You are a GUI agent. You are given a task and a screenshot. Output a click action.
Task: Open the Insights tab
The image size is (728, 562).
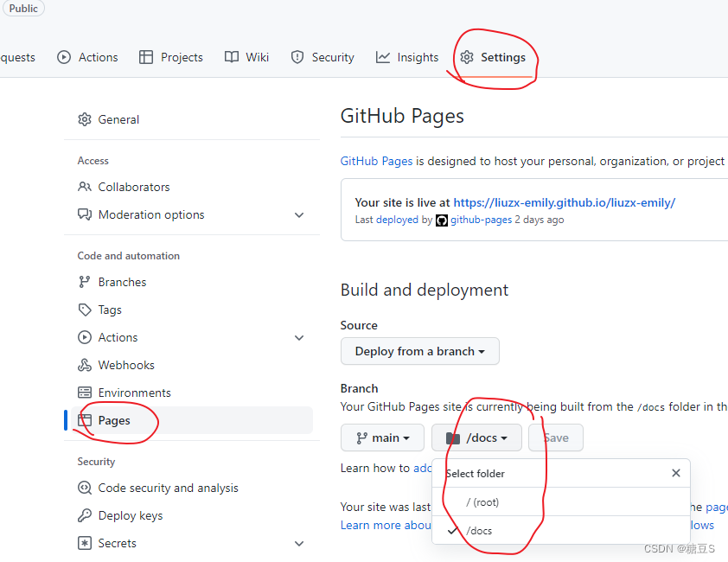pos(406,57)
